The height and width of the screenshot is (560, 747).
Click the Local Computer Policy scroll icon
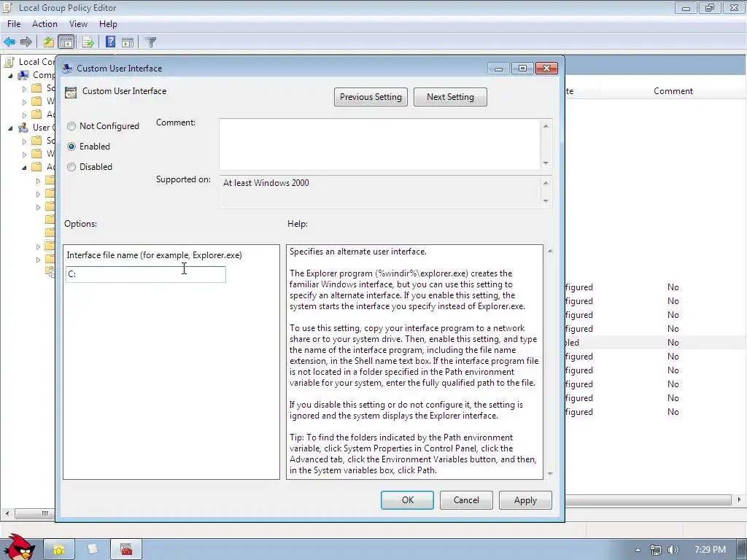(9, 61)
